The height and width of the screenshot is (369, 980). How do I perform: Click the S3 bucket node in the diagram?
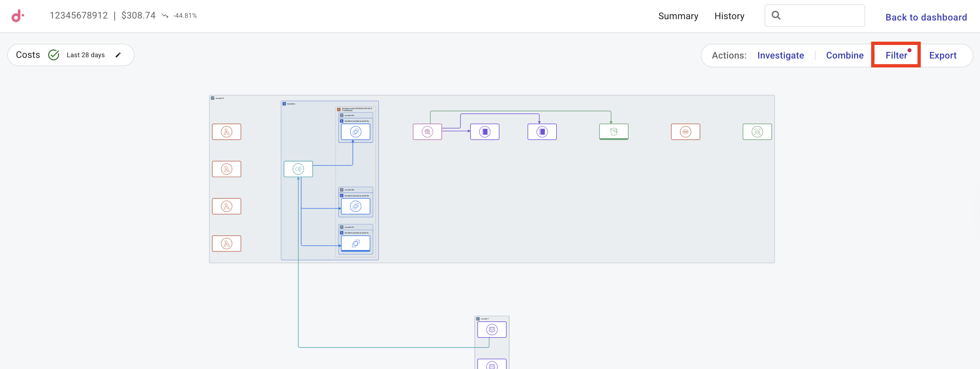(x=613, y=132)
